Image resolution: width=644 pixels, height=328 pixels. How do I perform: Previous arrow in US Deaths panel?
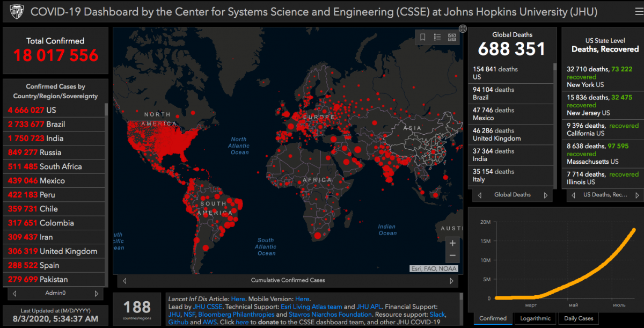tap(573, 195)
